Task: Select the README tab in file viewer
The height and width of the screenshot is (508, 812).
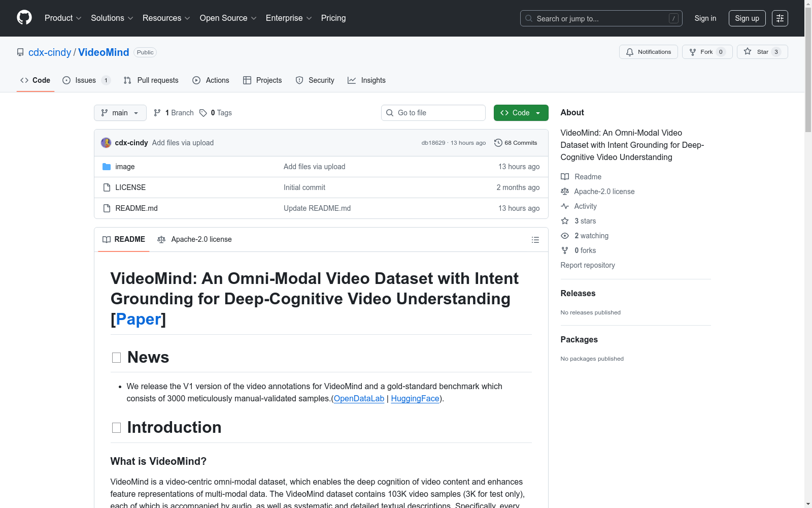Action: tap(124, 239)
